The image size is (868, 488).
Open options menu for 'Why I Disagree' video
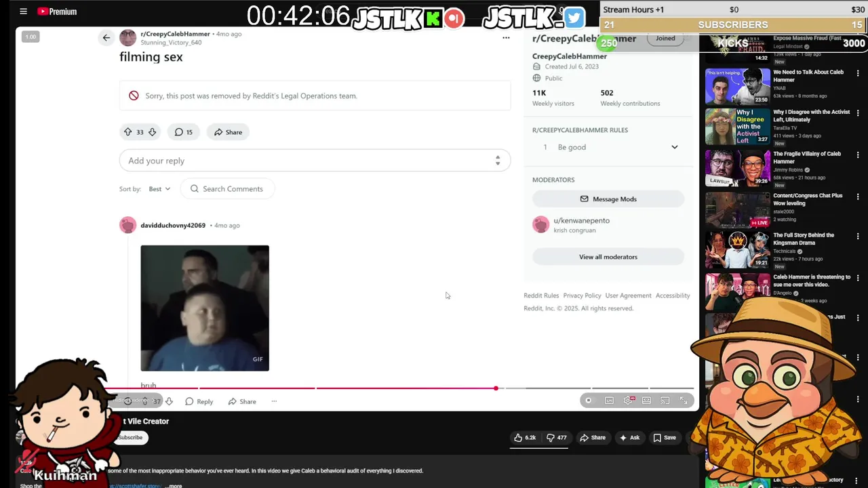(858, 113)
